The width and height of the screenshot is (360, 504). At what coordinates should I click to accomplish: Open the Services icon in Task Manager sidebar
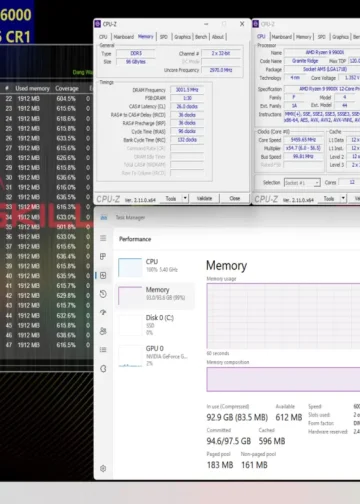click(103, 369)
